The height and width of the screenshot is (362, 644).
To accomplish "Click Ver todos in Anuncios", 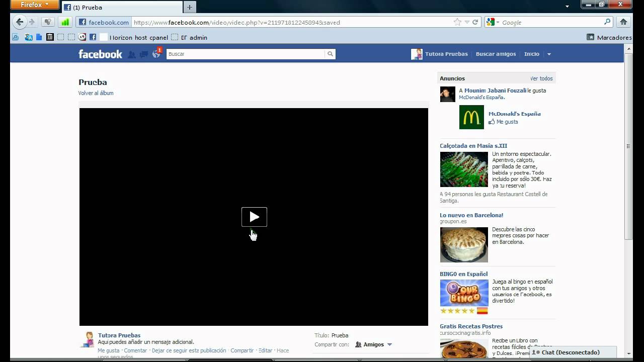I will pos(541,78).
